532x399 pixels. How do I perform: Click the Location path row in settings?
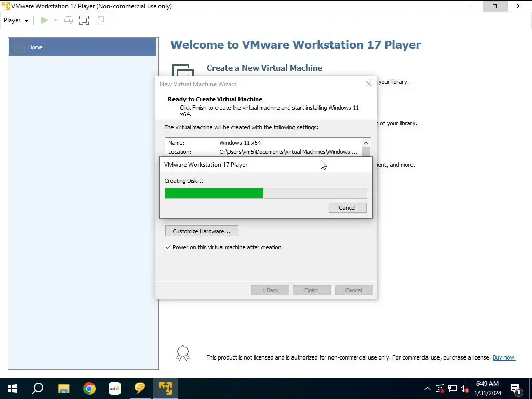click(263, 152)
